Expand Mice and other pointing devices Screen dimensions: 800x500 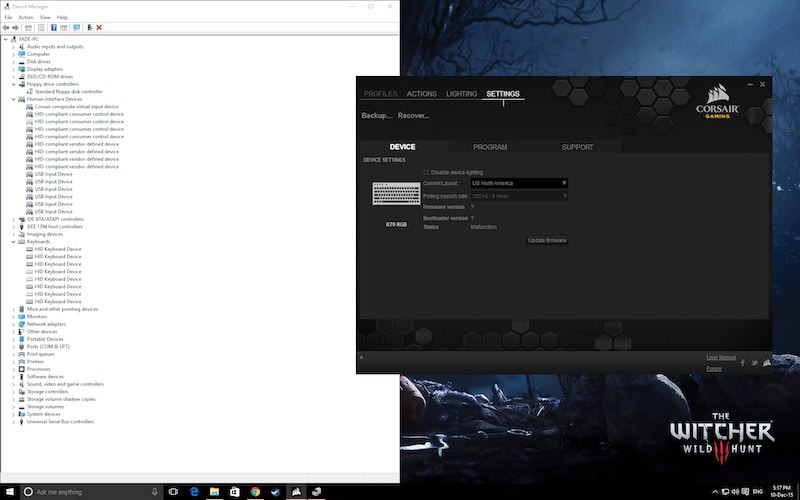pyautogui.click(x=14, y=309)
